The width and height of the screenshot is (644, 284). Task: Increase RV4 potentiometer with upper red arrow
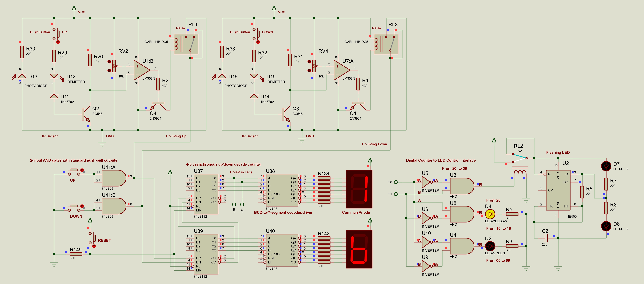[309, 61]
